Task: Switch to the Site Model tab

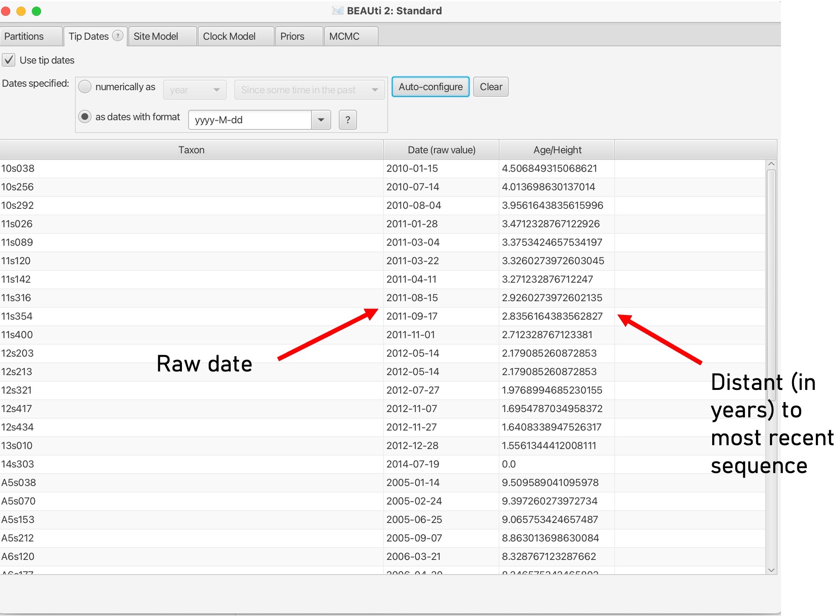Action: click(156, 36)
